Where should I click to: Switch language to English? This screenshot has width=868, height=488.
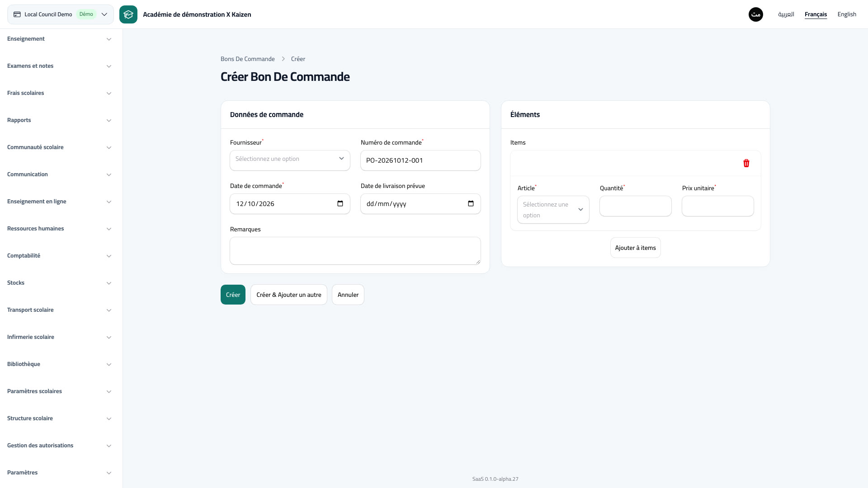[x=847, y=14]
